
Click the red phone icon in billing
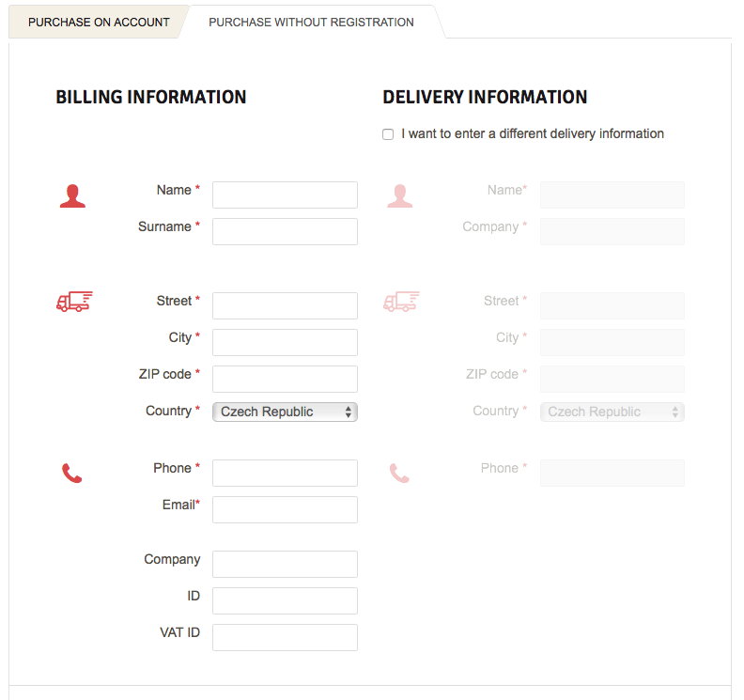click(x=72, y=473)
